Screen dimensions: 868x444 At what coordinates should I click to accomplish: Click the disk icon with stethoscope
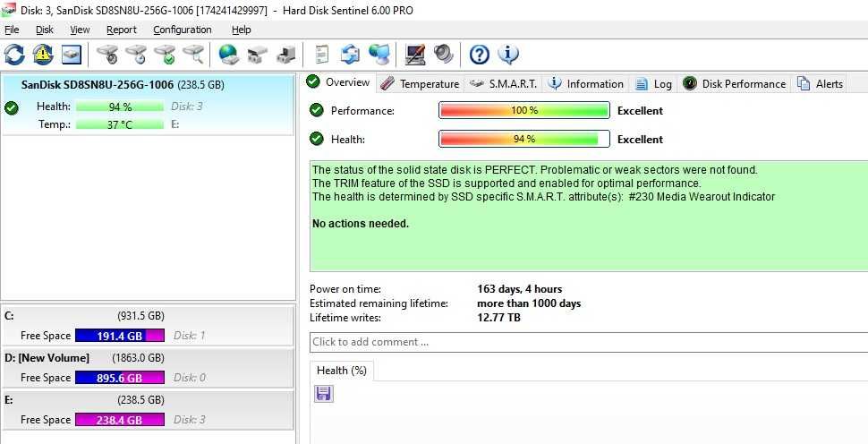point(106,55)
